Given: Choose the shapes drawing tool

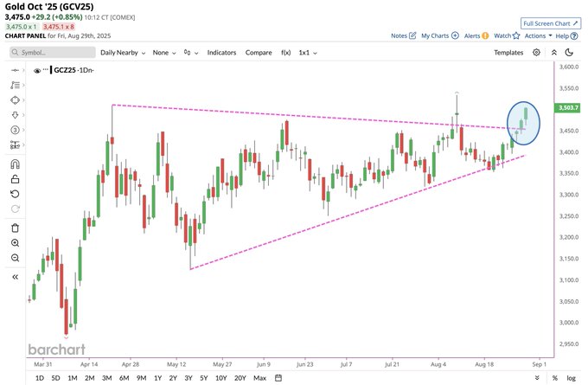Looking at the screenshot, I should 15,100.
